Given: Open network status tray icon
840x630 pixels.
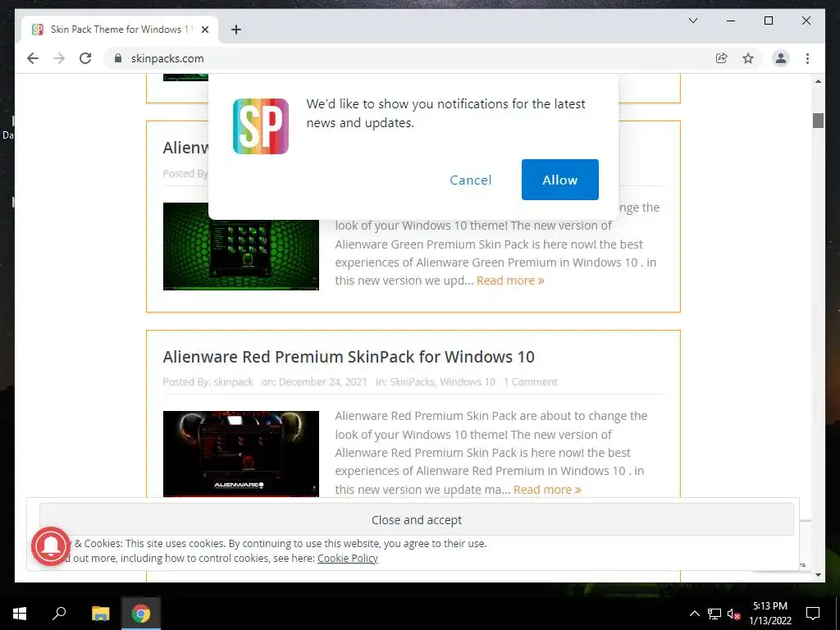Looking at the screenshot, I should pos(714,614).
